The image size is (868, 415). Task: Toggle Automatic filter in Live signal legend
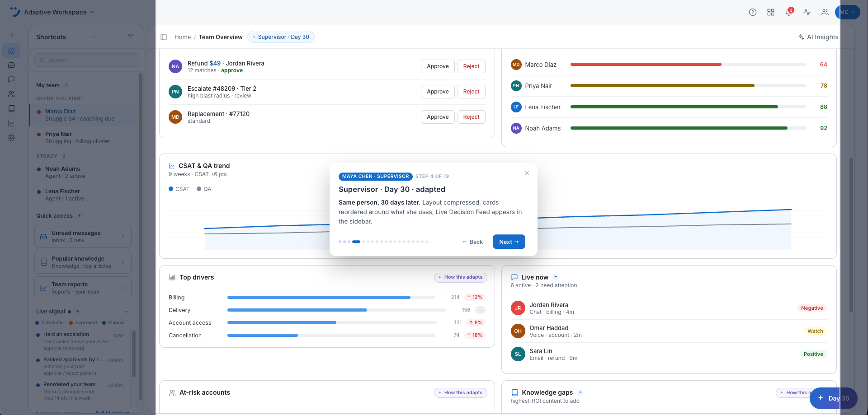pos(50,323)
